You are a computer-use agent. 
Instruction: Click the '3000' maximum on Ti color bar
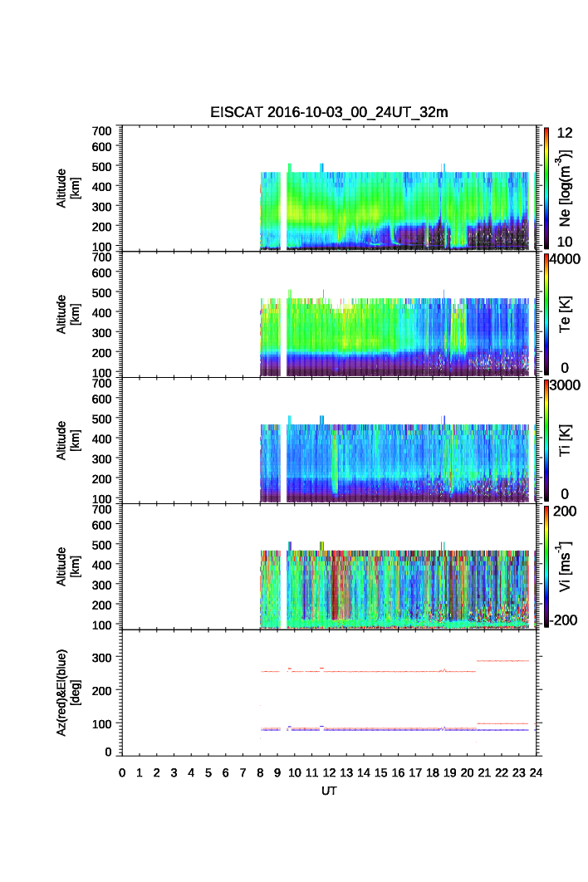(565, 385)
